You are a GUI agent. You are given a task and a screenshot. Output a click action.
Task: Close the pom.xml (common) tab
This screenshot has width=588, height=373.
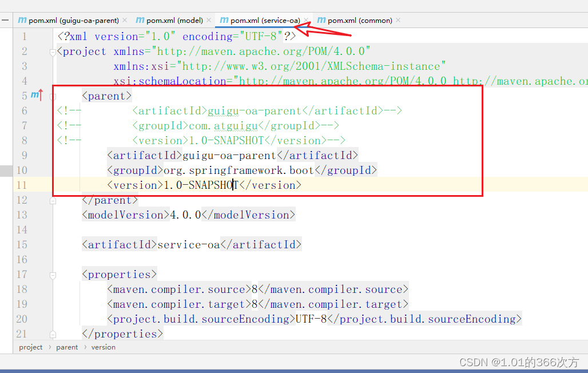[398, 19]
